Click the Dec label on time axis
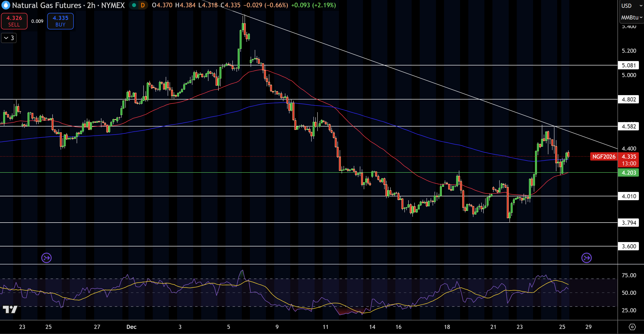Image resolution: width=644 pixels, height=334 pixels. click(x=131, y=327)
